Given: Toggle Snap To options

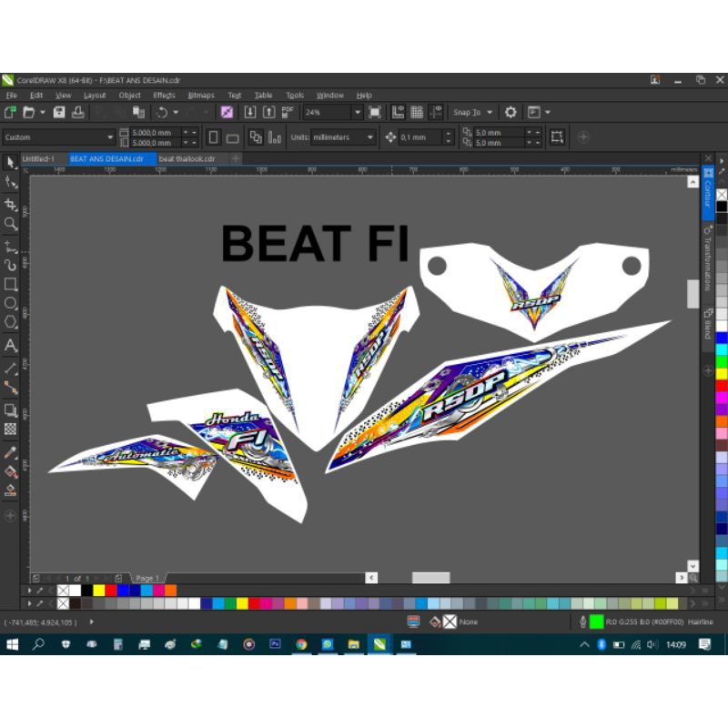Looking at the screenshot, I should pyautogui.click(x=470, y=111).
